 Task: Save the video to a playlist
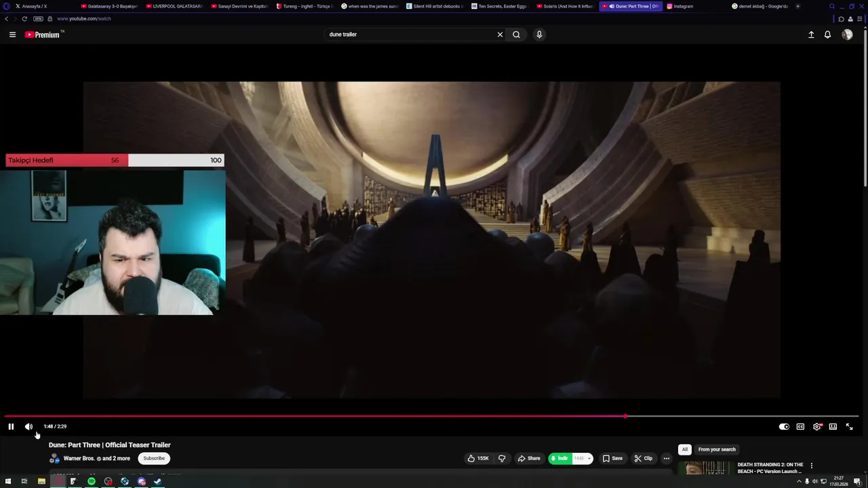tap(612, 458)
